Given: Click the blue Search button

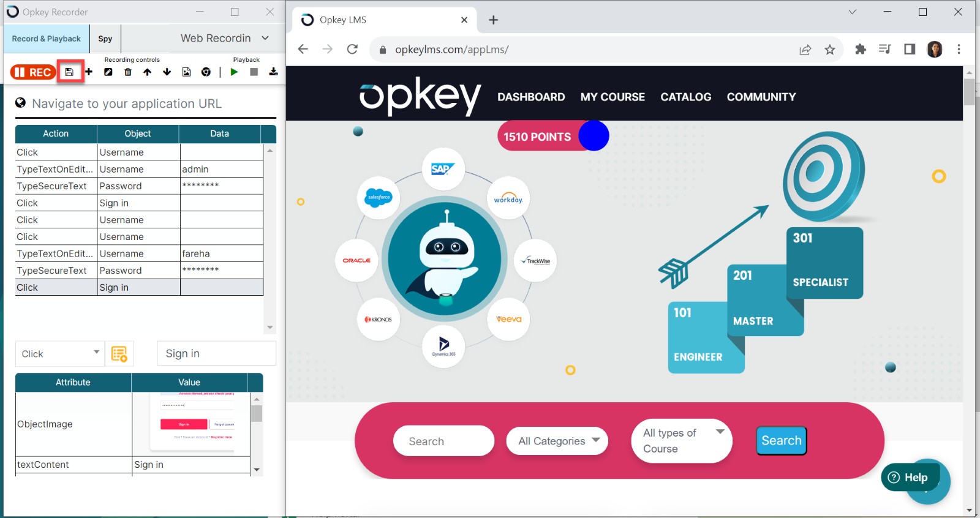Looking at the screenshot, I should [782, 441].
